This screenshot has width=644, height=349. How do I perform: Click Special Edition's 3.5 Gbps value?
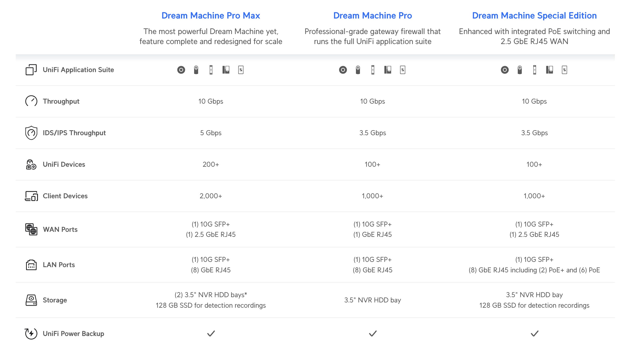click(x=534, y=133)
